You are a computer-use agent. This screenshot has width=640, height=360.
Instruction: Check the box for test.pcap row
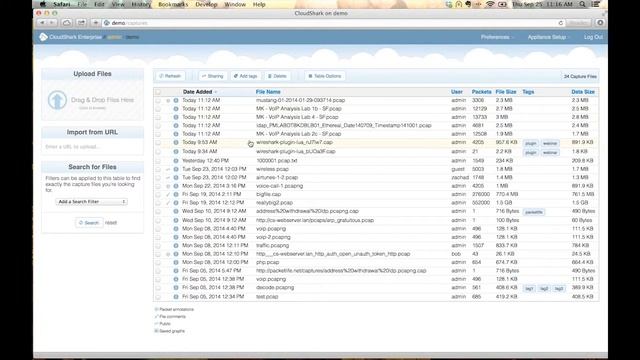pyautogui.click(x=158, y=297)
